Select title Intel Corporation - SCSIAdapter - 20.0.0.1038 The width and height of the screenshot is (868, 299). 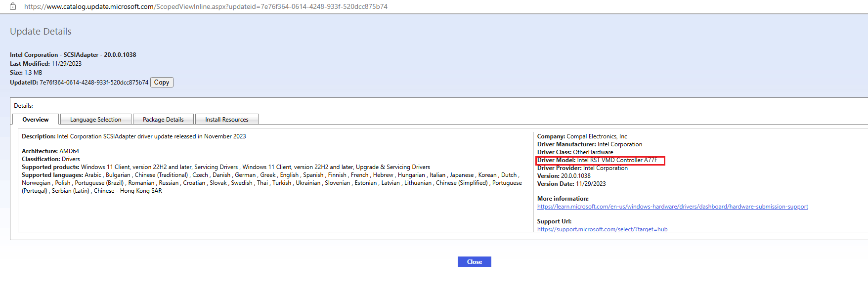(x=73, y=55)
